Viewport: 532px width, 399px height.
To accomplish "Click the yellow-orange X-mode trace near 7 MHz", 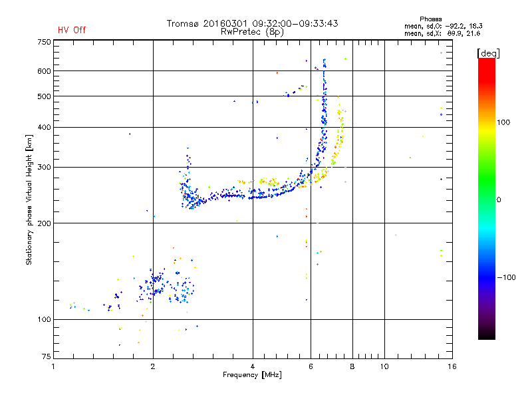I will [x=336, y=149].
